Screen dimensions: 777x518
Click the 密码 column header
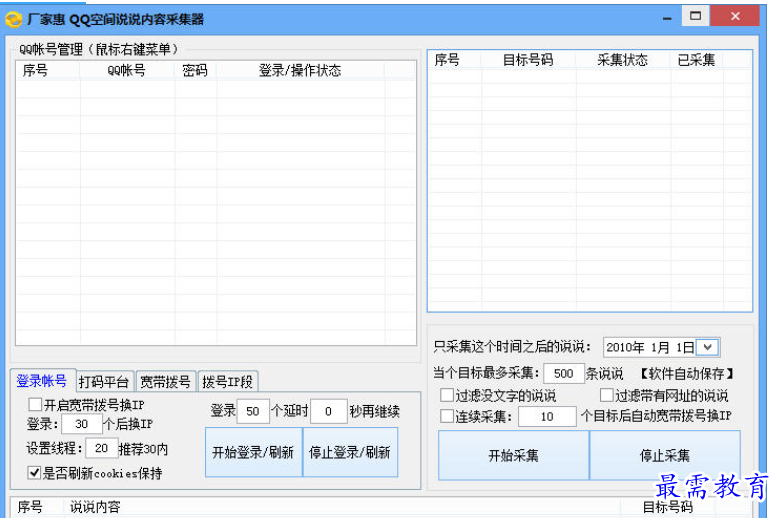(x=195, y=70)
